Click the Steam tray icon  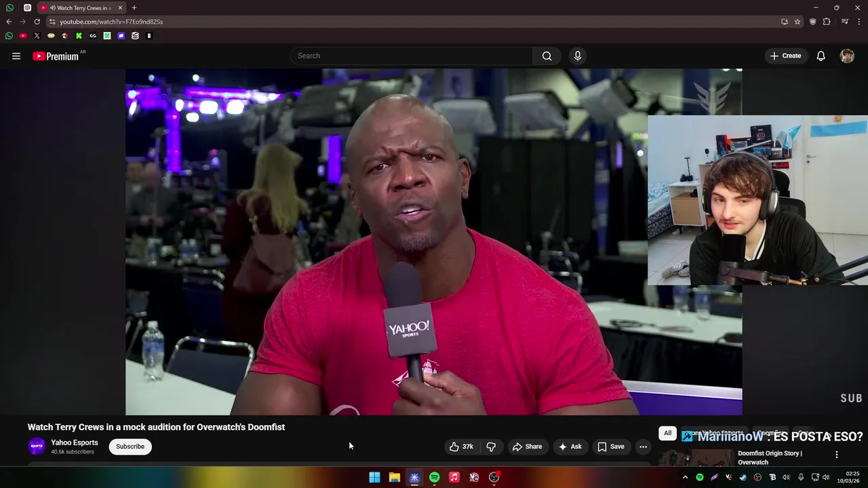743,477
